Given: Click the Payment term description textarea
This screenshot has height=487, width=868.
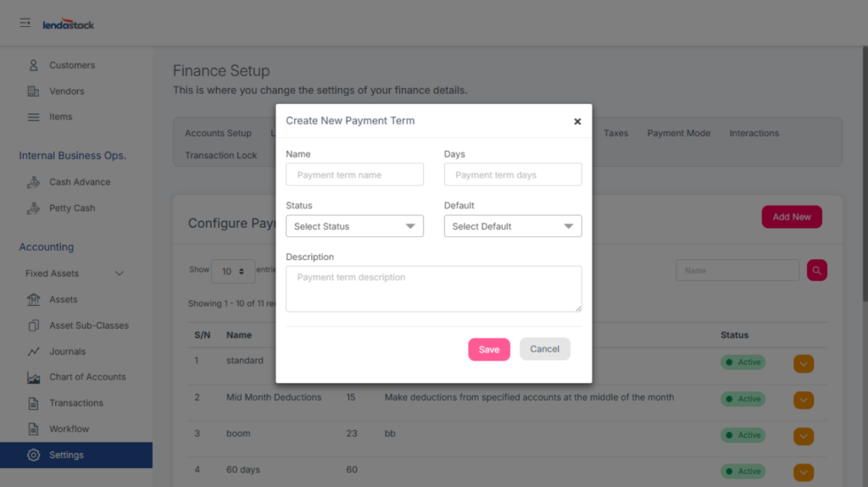Looking at the screenshot, I should (433, 289).
